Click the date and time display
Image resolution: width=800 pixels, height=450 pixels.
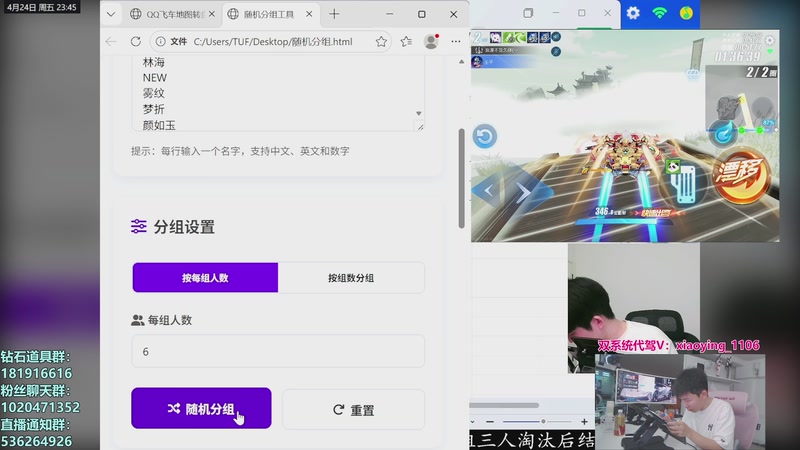point(41,7)
